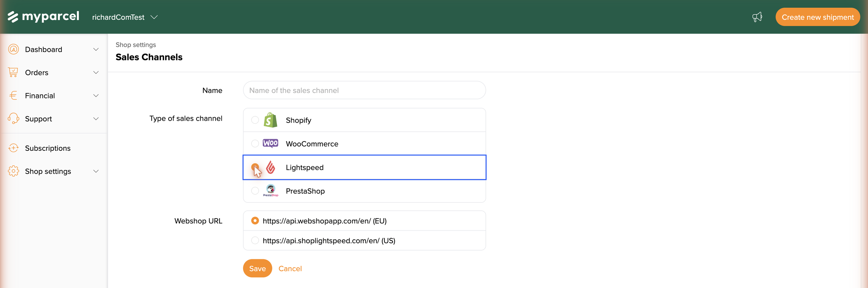
Task: Select the WooCommerce radio button
Action: pyautogui.click(x=255, y=143)
